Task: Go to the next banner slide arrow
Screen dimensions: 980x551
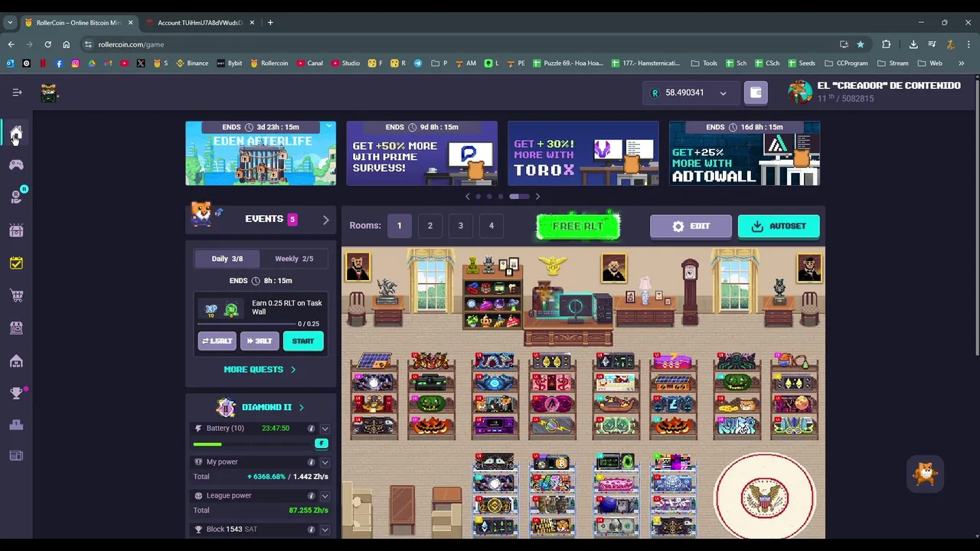Action: (x=537, y=197)
